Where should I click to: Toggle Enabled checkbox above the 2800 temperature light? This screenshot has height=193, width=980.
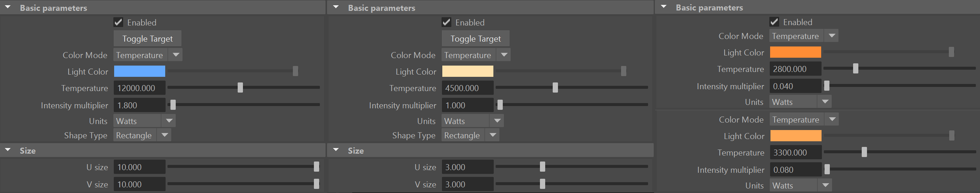(x=774, y=22)
